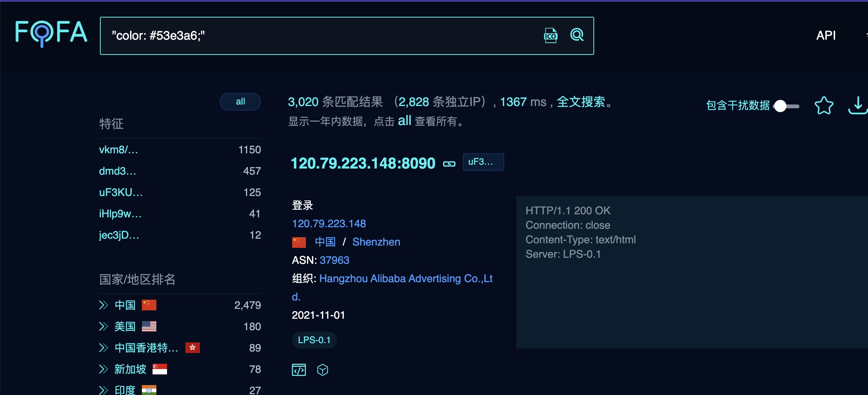Filter by the vkm8/… feature
The image size is (868, 395).
(118, 150)
